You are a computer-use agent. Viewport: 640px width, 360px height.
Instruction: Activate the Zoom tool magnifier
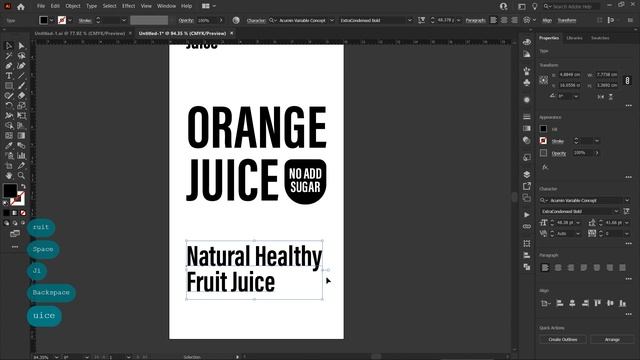[21, 176]
